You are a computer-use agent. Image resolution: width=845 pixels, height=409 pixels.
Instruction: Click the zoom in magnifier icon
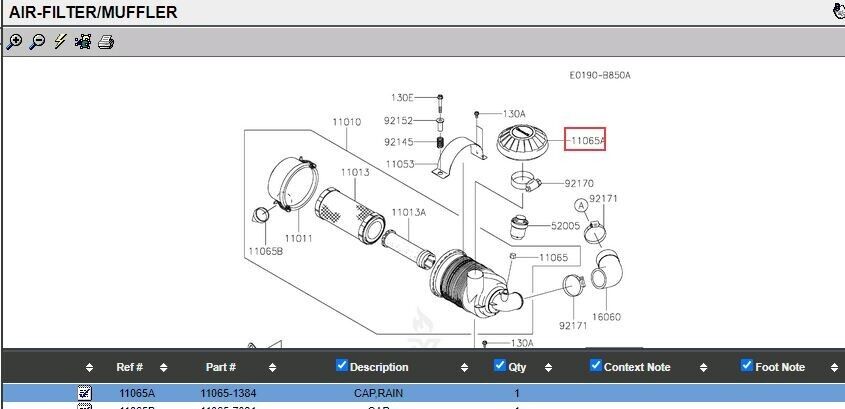coord(14,42)
